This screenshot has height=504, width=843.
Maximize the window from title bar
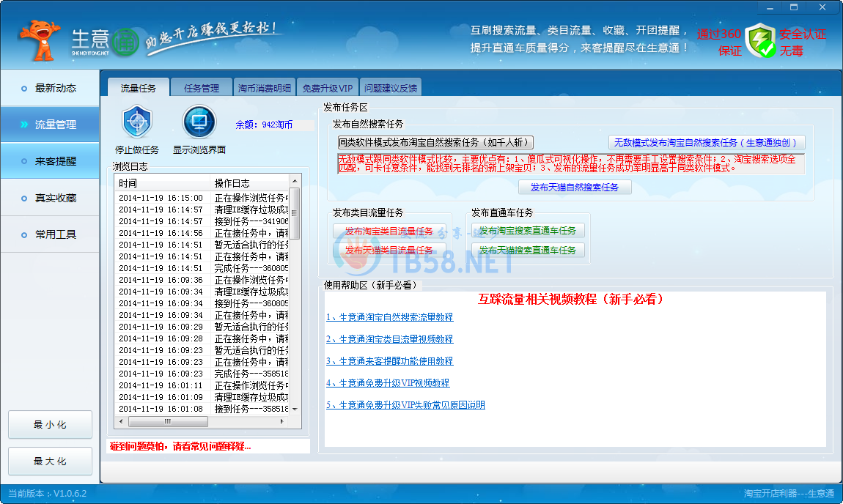click(794, 7)
